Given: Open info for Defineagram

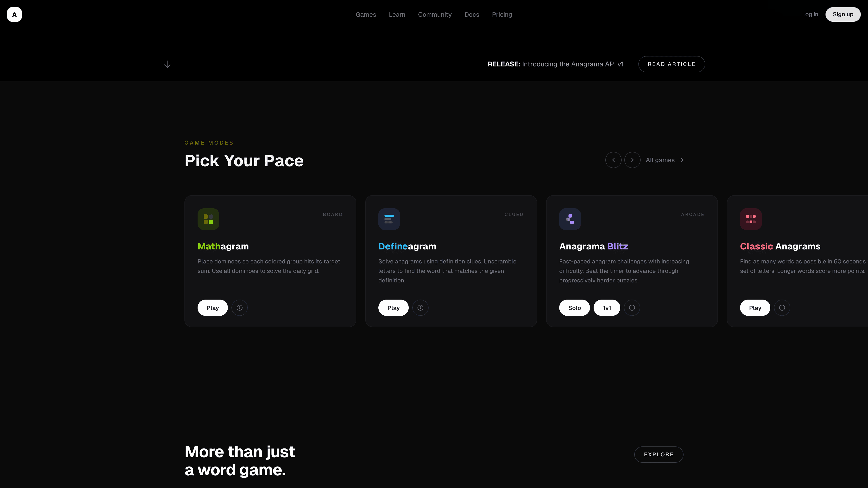Looking at the screenshot, I should (x=420, y=307).
